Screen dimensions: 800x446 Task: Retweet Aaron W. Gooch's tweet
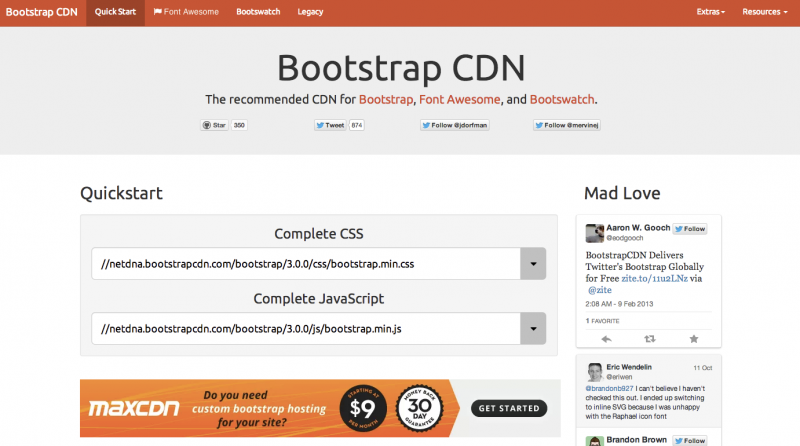point(649,339)
